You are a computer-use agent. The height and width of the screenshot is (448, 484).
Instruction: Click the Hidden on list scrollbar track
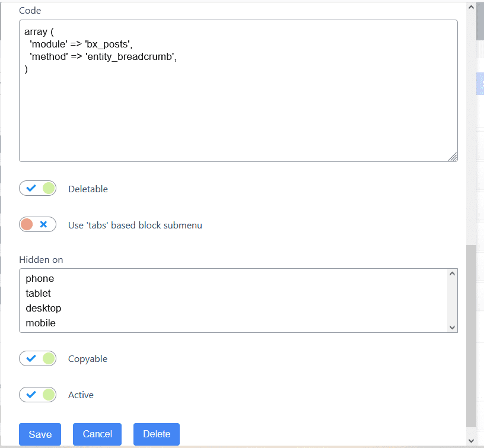452,300
